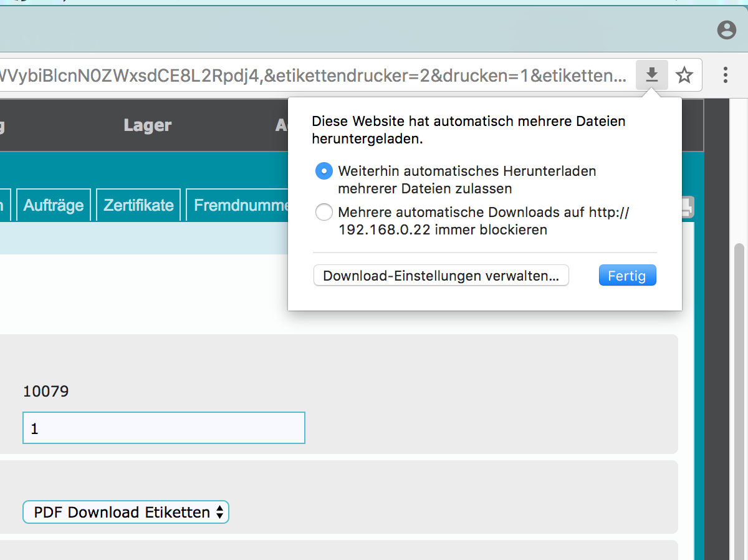
Task: Select 'Weiterhin automatisches Herunterladen' radio option
Action: (x=324, y=171)
